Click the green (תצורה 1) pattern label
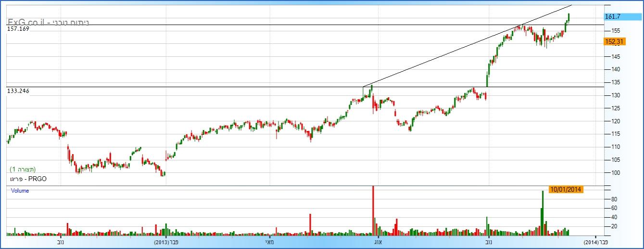Viewport: 644px width, 249px height. pos(23,170)
